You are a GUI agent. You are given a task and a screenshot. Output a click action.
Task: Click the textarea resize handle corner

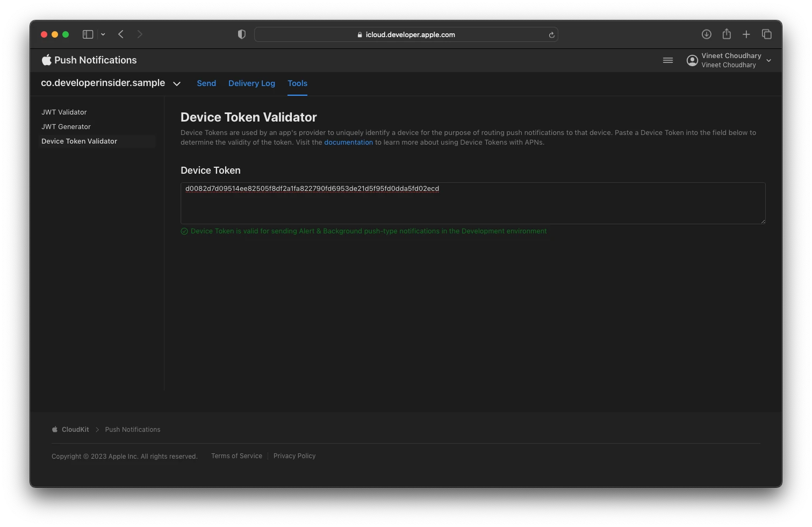(x=763, y=221)
